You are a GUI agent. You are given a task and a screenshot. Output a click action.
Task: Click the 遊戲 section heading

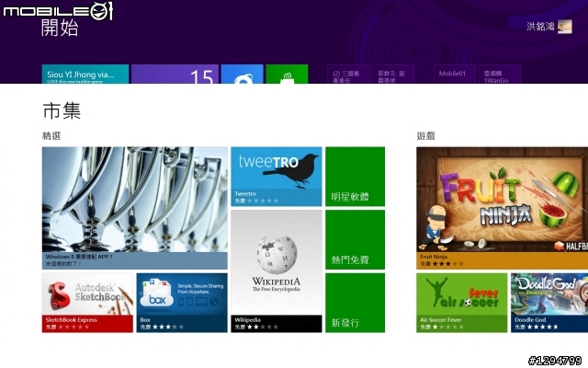pyautogui.click(x=426, y=135)
